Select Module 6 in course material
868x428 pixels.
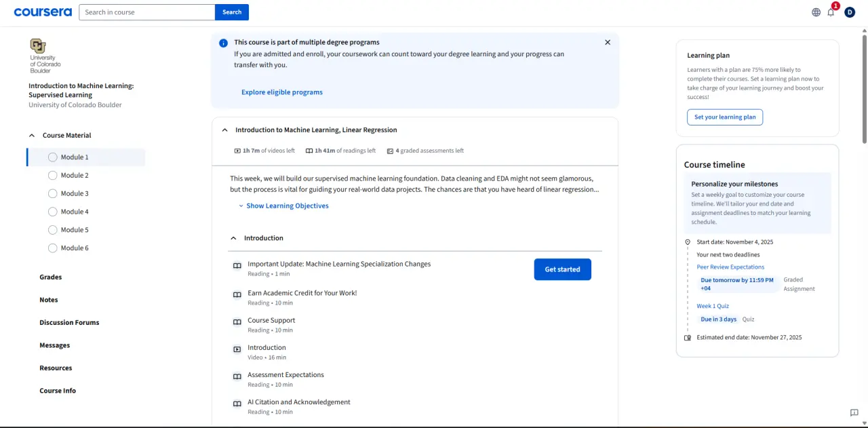[x=86, y=248]
